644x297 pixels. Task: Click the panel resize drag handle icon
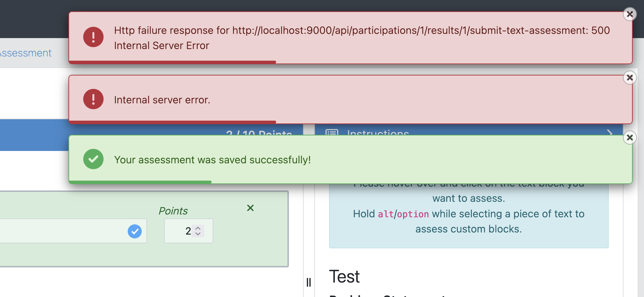(309, 281)
